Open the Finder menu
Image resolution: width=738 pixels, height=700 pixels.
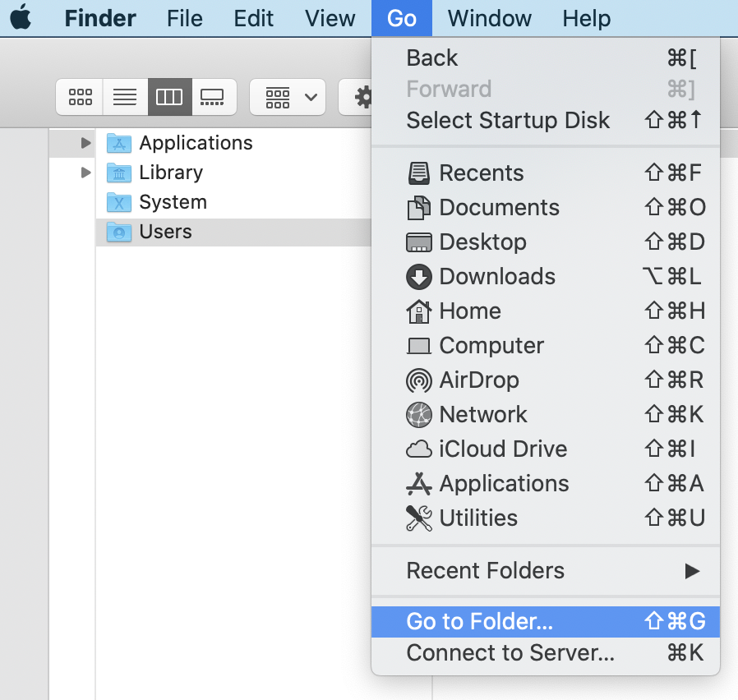[100, 18]
